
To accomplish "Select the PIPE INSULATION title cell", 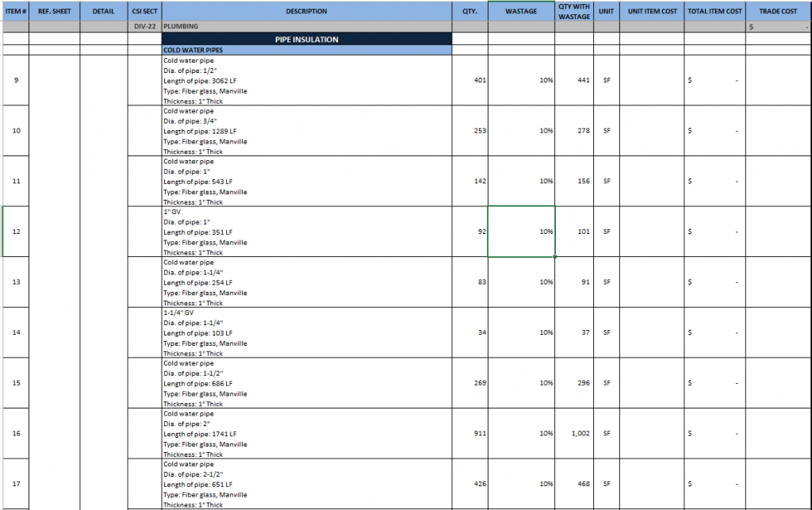I will click(306, 39).
